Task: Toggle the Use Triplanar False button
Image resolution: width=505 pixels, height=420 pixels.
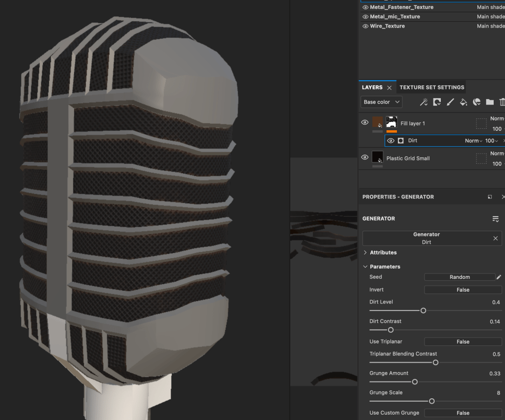Action: point(463,342)
